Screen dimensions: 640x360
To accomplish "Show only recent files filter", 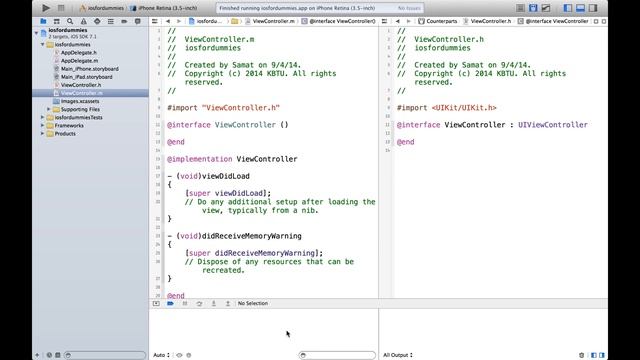I will pos(49,355).
